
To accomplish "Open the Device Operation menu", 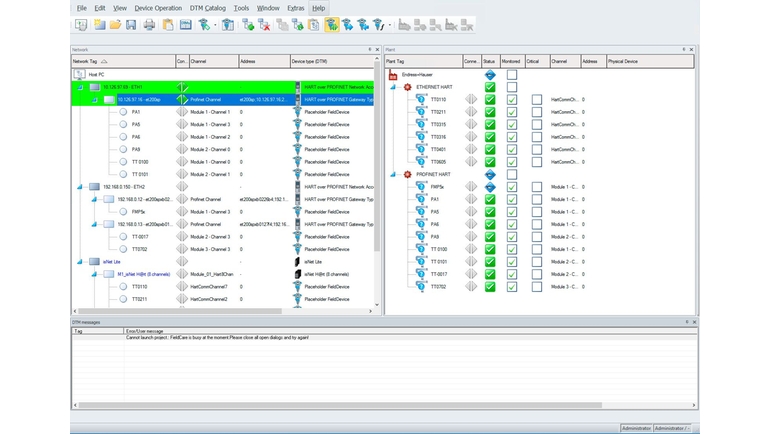I will tap(158, 8).
